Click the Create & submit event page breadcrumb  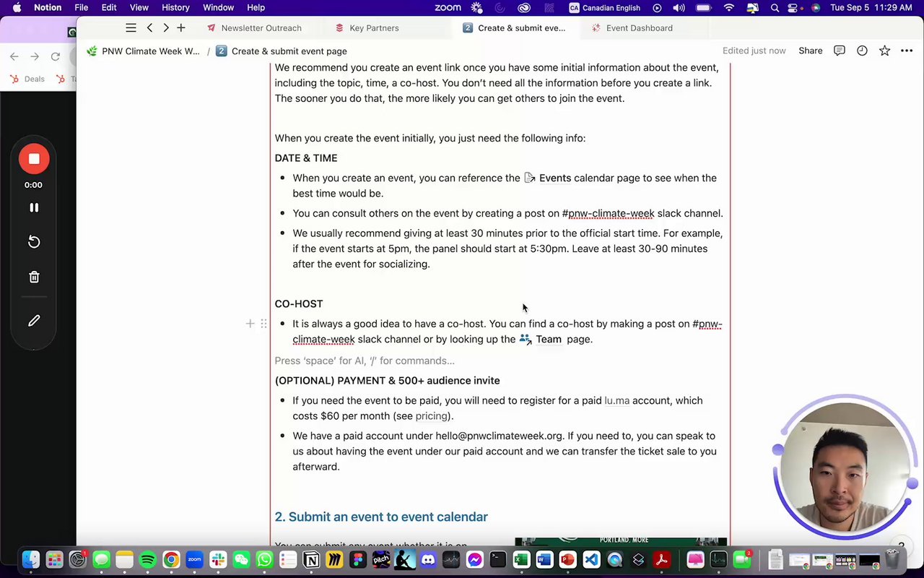pos(282,51)
